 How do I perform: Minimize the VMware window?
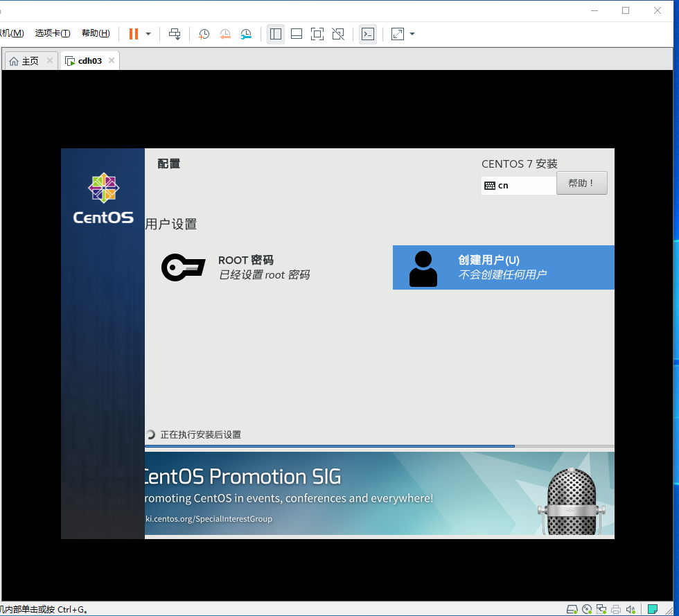tap(594, 10)
